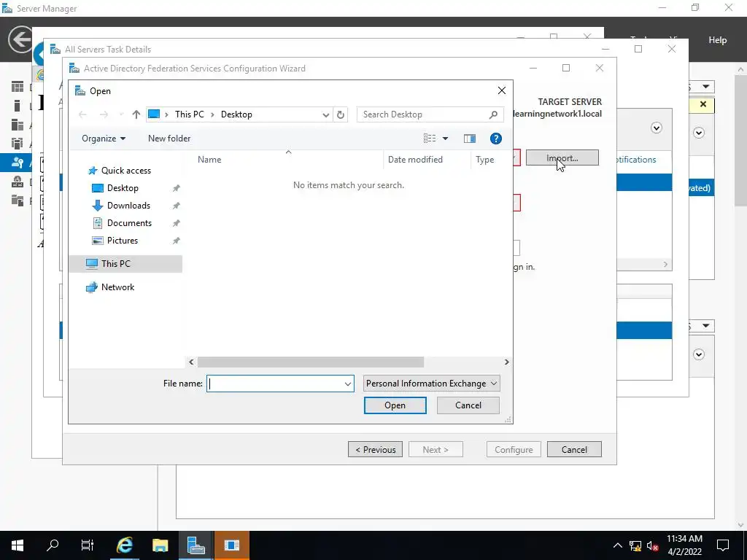Click the This PC breadcrumb segment
747x560 pixels.
point(189,114)
